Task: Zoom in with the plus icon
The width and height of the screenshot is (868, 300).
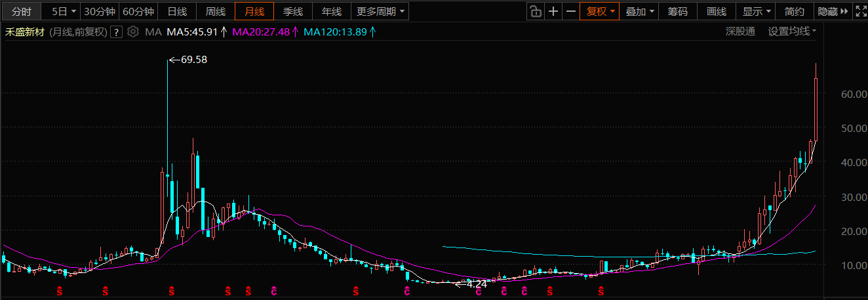Action: coord(553,11)
